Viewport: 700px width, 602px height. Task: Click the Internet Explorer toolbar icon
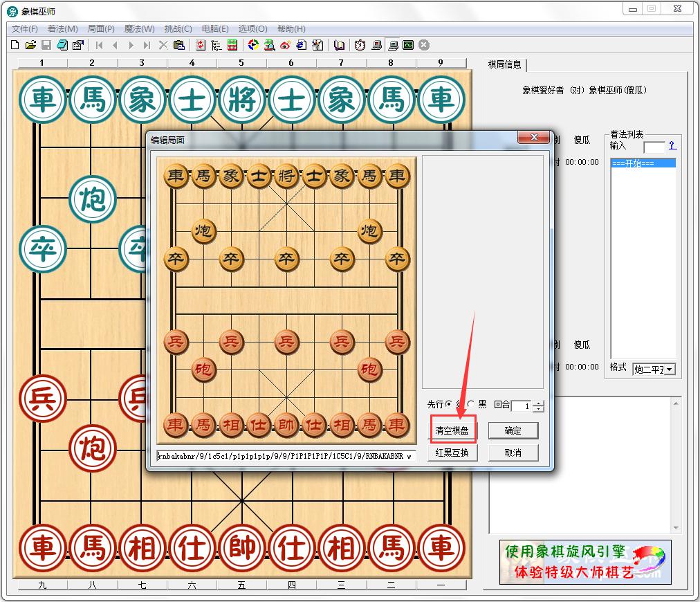(x=302, y=45)
